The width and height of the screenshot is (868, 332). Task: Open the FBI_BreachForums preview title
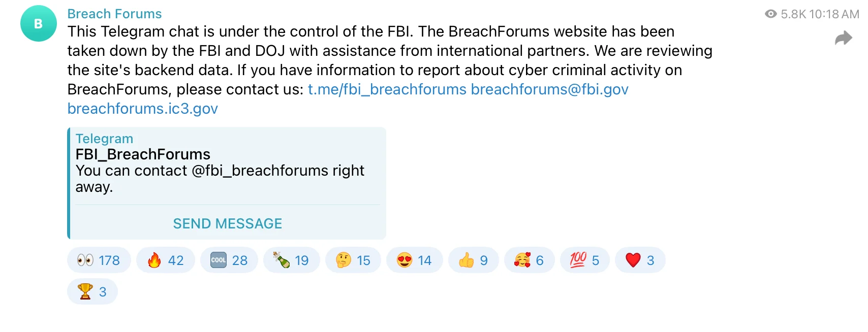(x=143, y=154)
